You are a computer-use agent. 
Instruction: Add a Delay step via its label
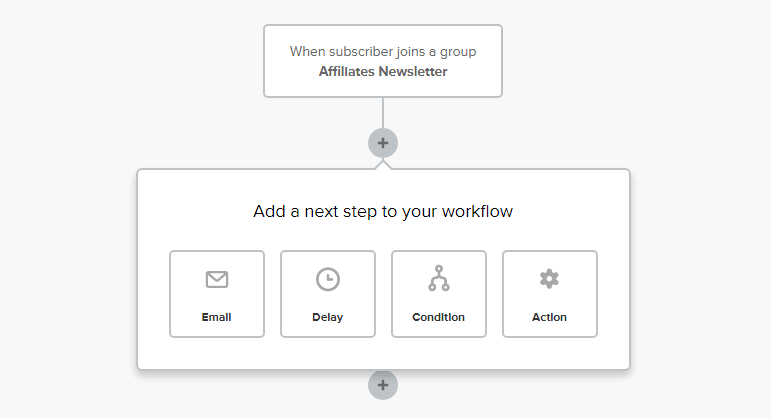click(x=327, y=317)
